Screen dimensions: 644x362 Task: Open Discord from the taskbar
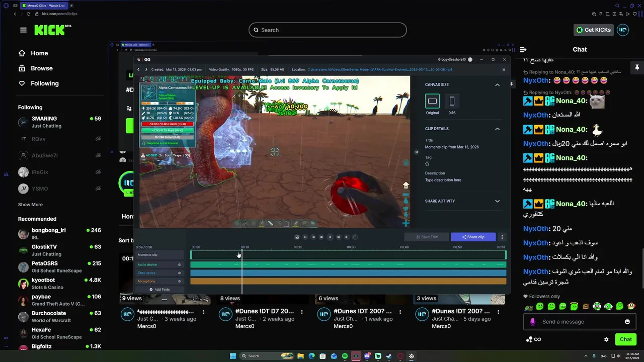click(367, 356)
